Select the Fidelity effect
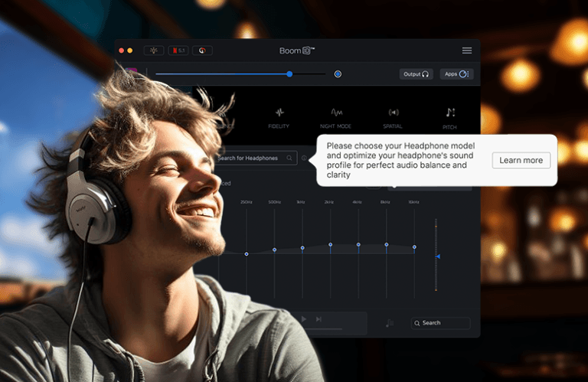 pyautogui.click(x=279, y=118)
